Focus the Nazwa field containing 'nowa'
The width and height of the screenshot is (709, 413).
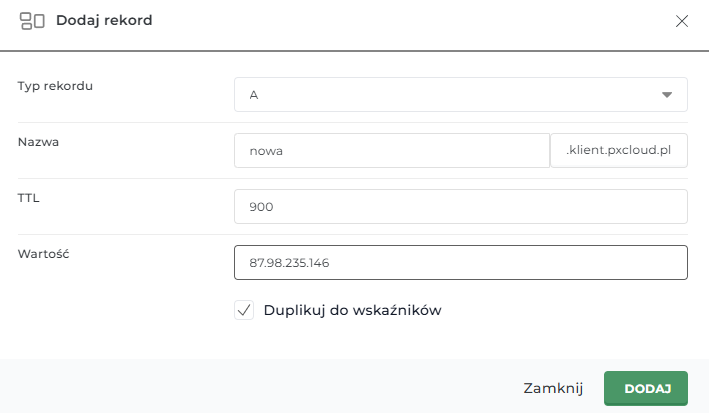pyautogui.click(x=391, y=151)
